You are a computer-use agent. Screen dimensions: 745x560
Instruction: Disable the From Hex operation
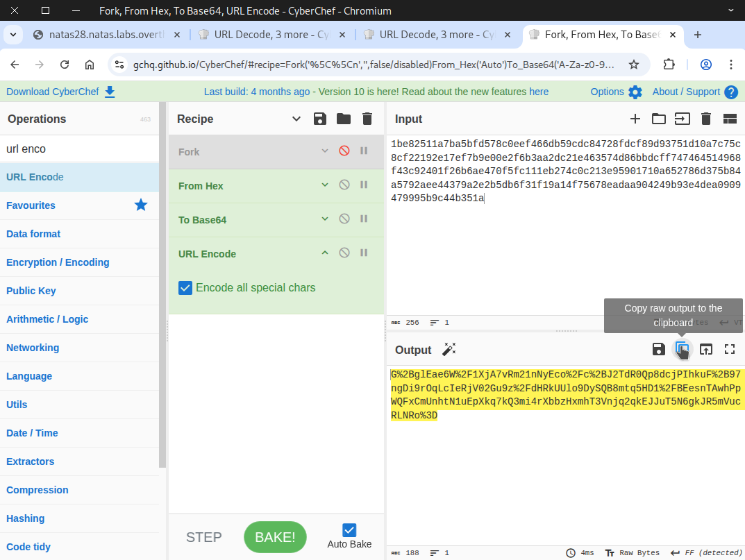tap(344, 185)
